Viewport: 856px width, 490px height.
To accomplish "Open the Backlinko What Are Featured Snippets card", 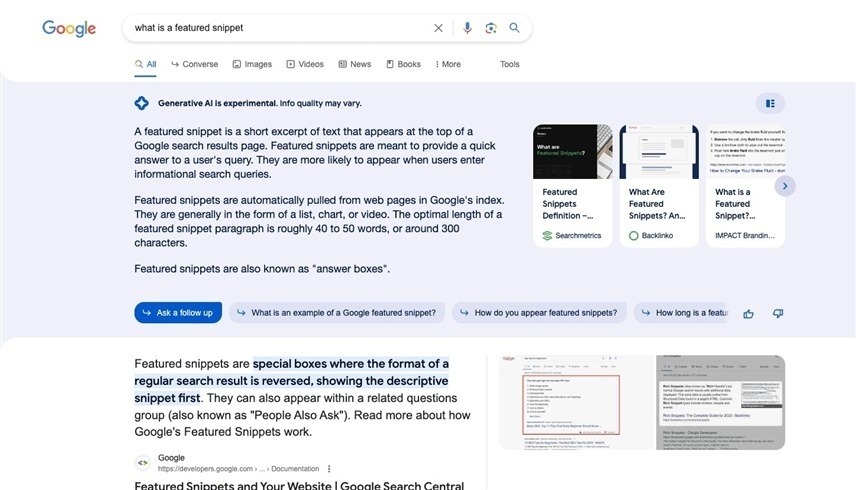I will [658, 185].
